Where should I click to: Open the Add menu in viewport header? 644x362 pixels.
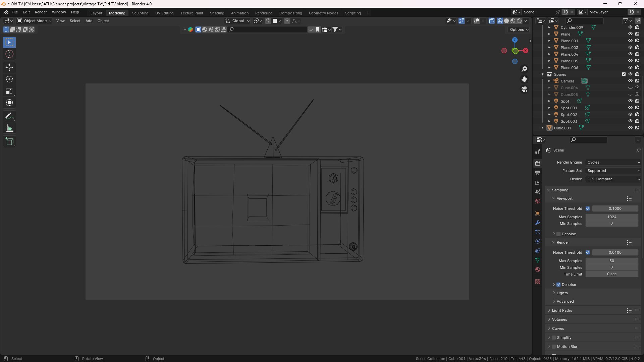tap(89, 21)
